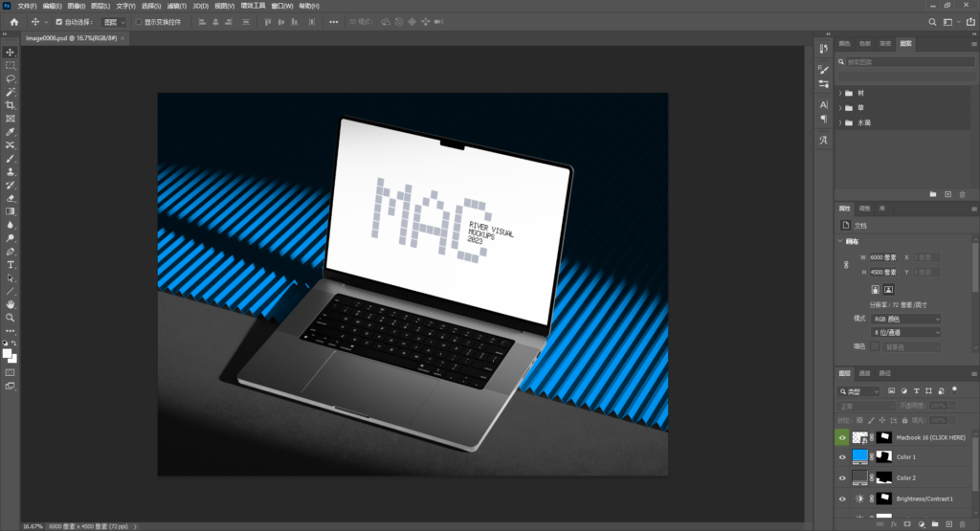This screenshot has height=531, width=980.
Task: Create new adjustment layer icon
Action: tap(922, 524)
